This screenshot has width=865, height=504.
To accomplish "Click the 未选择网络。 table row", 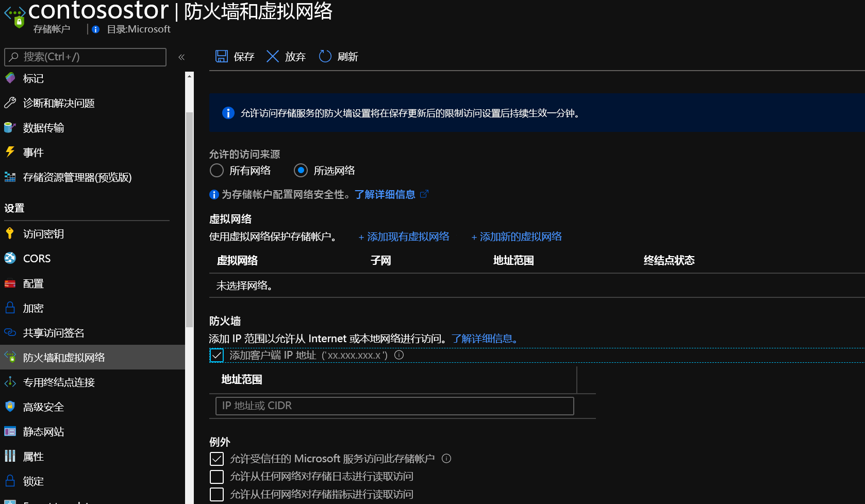I will point(537,285).
